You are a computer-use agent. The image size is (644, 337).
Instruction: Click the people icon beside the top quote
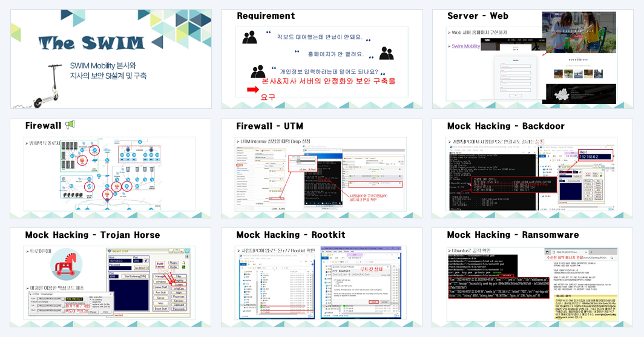point(249,38)
